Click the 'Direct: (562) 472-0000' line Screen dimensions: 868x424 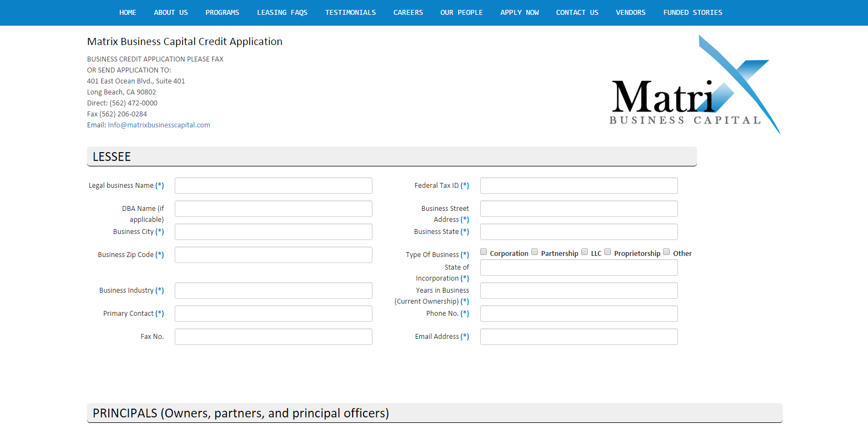[122, 103]
